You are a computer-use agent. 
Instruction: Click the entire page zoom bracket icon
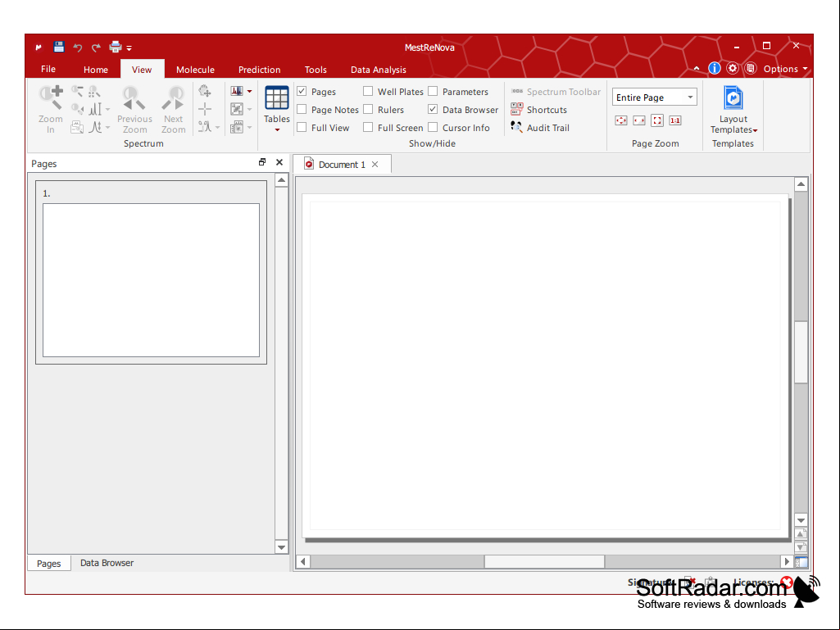coord(657,120)
